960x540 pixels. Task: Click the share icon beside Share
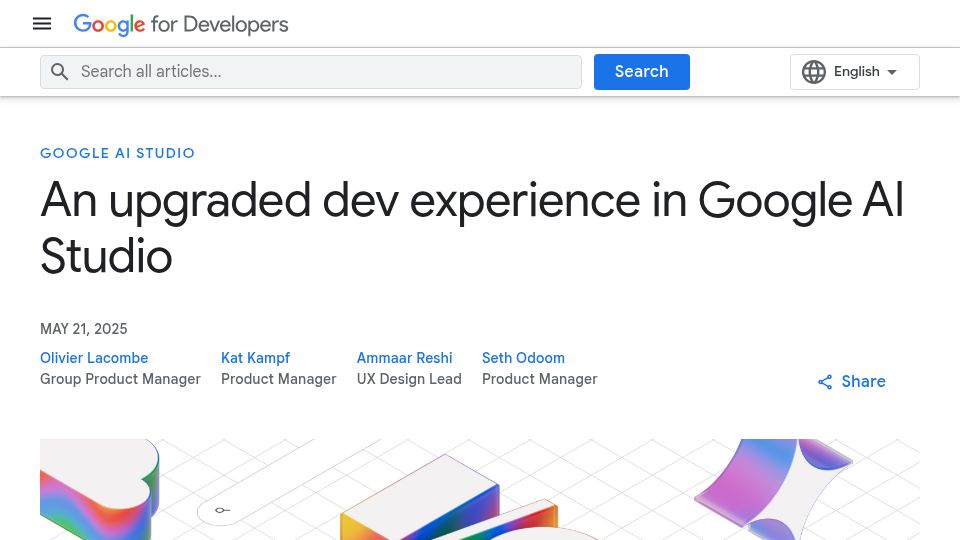tap(825, 382)
